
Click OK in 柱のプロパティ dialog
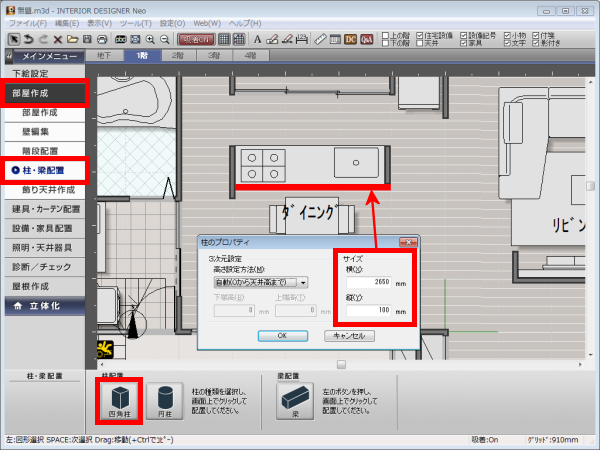pos(281,335)
